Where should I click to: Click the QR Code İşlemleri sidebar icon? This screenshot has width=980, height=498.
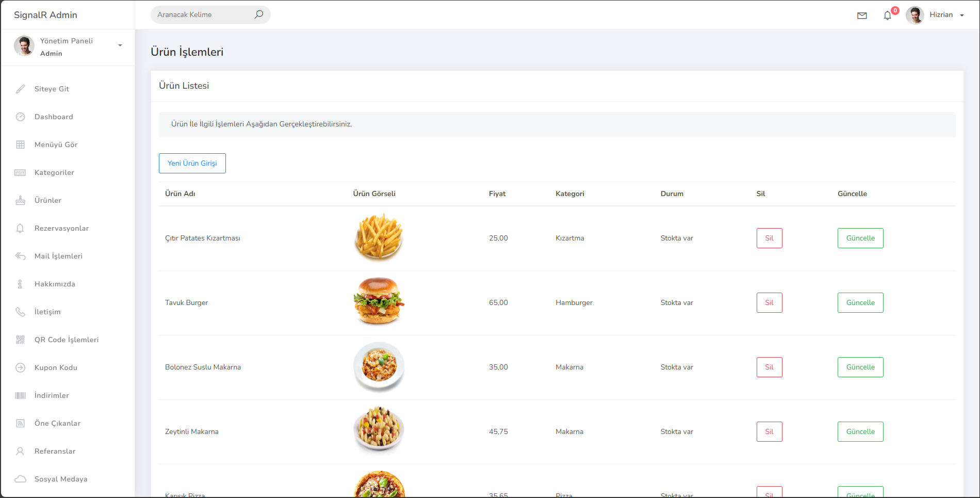[x=20, y=340]
